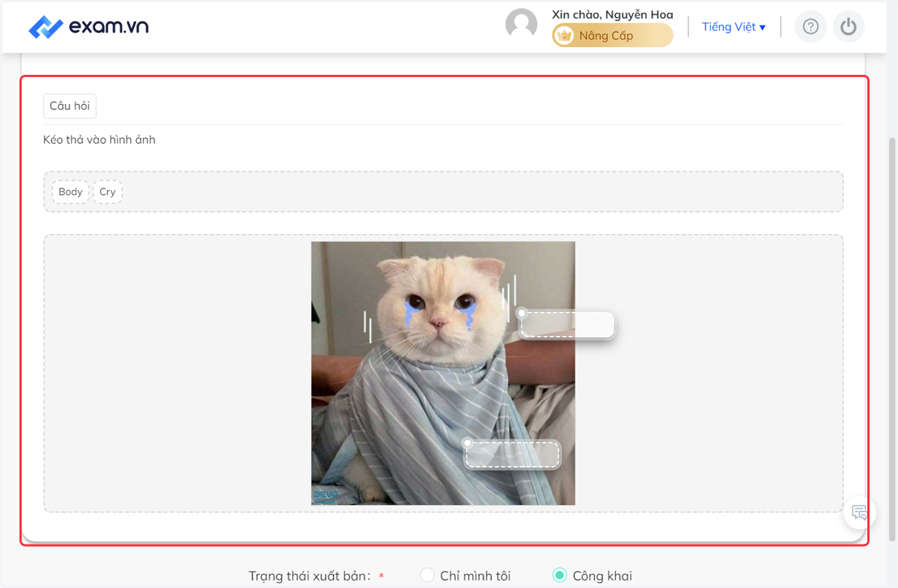Image resolution: width=898 pixels, height=588 pixels.
Task: Click the Nâng Cấp upgrade button
Action: [x=612, y=35]
